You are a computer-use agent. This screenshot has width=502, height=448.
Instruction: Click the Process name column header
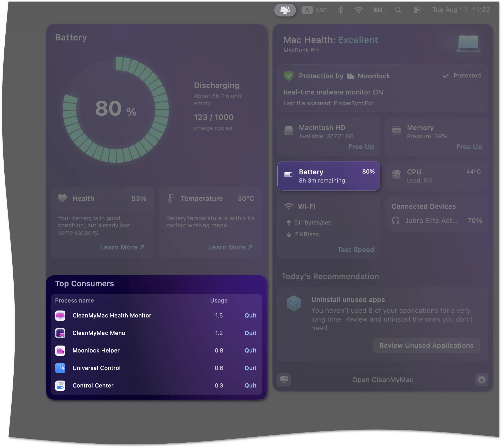(74, 300)
